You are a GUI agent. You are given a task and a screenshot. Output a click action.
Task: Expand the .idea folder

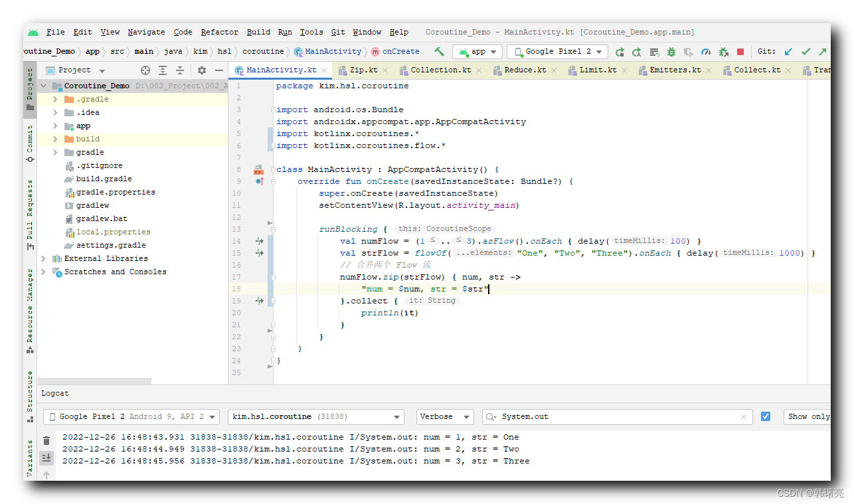(56, 112)
